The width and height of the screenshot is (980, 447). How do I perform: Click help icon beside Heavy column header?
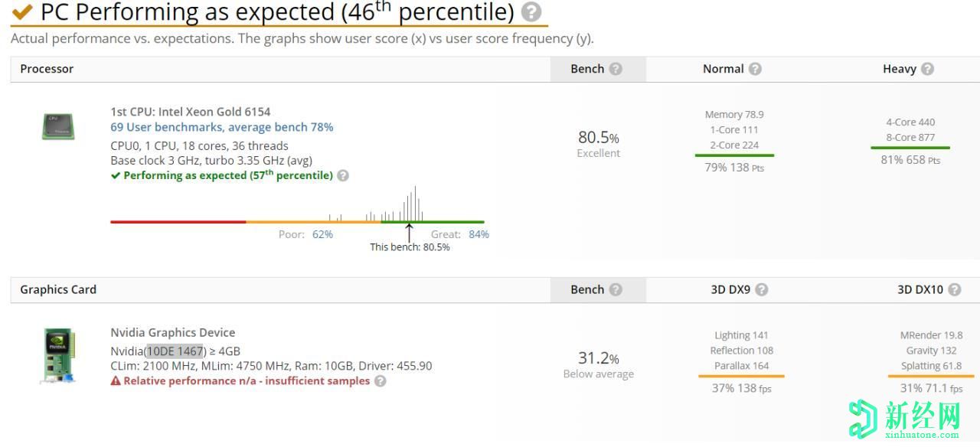pyautogui.click(x=927, y=69)
